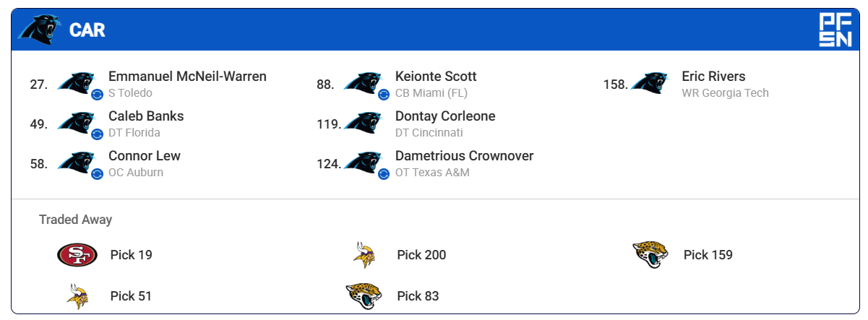Click the Jaguars logo next to Pick 159

point(650,255)
